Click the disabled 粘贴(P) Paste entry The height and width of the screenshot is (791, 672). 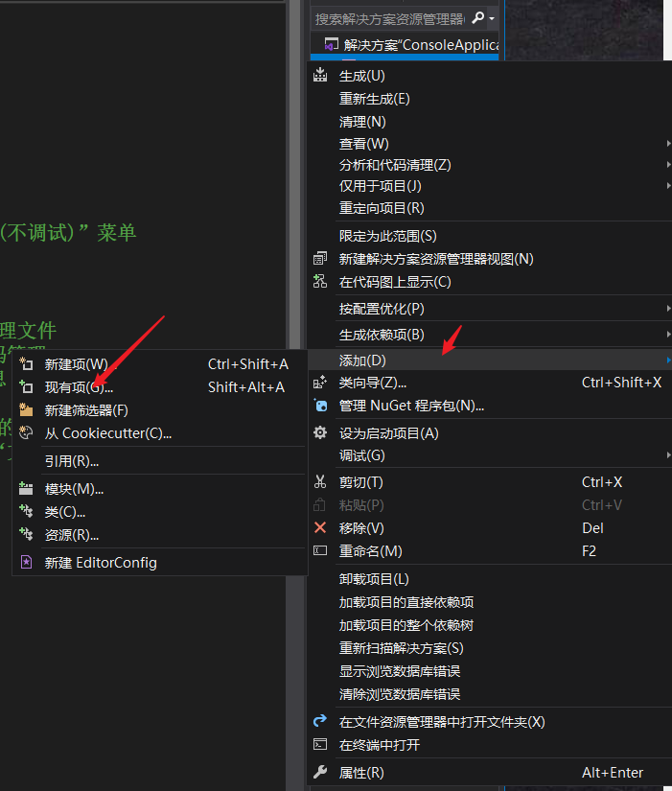pyautogui.click(x=361, y=505)
